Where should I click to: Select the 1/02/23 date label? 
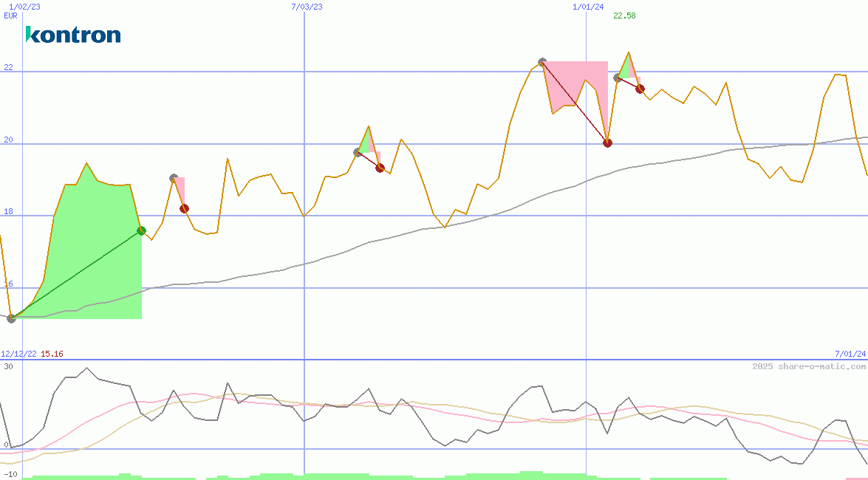coord(24,6)
